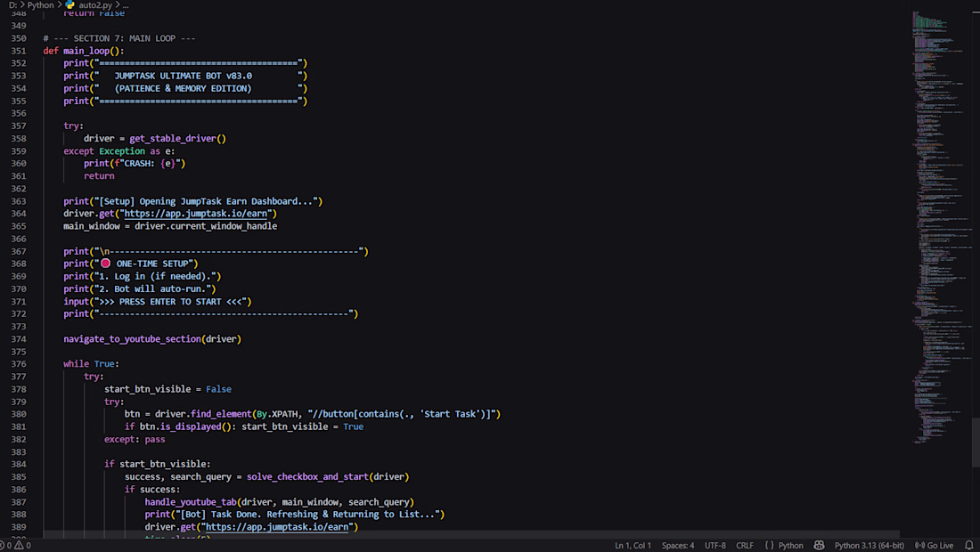The image size is (980, 552).
Task: Open the 'Python' folder breadcrumb
Action: tap(41, 5)
